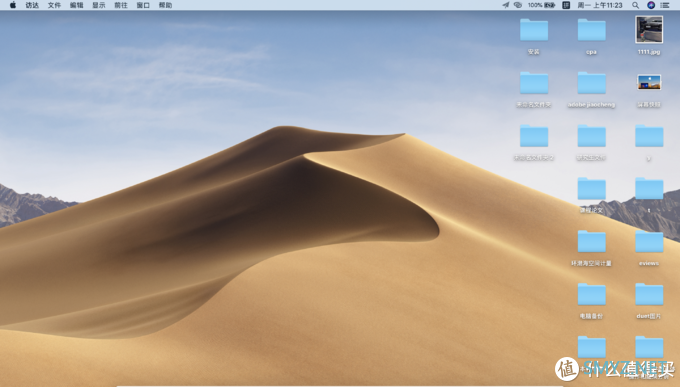Click the 1111.jpg file name label
The width and height of the screenshot is (680, 387).
tap(649, 52)
